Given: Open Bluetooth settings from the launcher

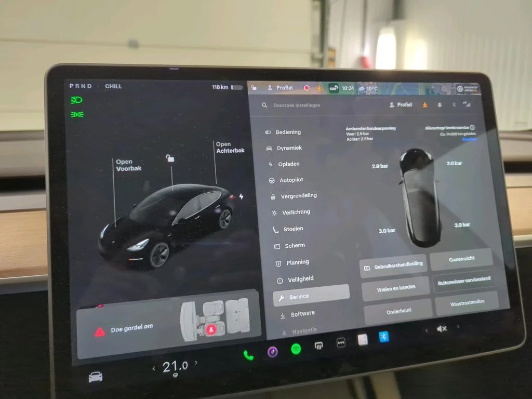Looking at the screenshot, I should 384,337.
